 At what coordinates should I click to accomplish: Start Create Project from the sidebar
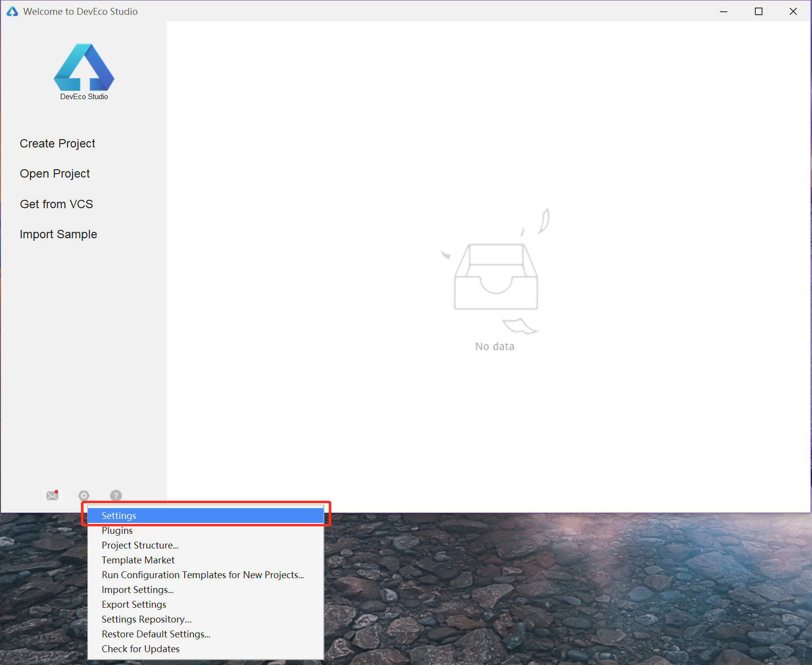[57, 144]
